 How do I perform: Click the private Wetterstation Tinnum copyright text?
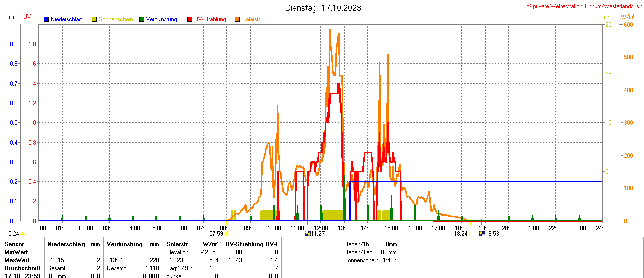click(x=584, y=6)
